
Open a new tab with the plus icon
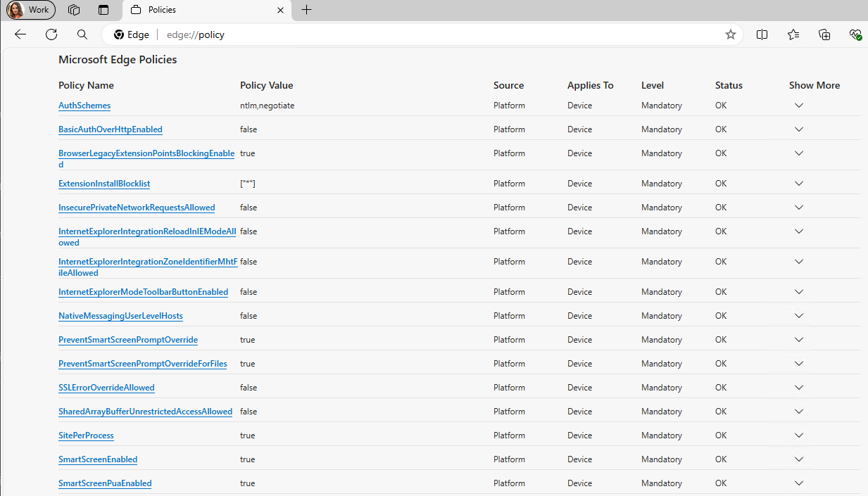click(x=306, y=10)
